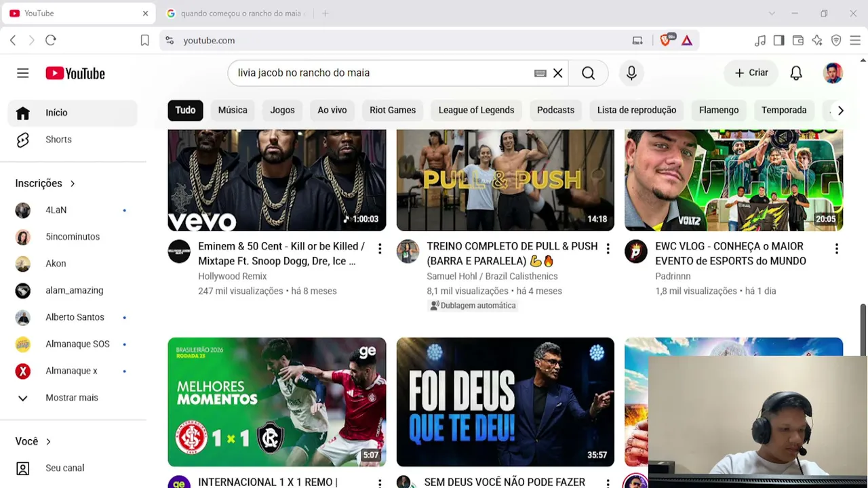This screenshot has width=868, height=488.
Task: Open Seu canal in the sidebar
Action: coord(73,468)
